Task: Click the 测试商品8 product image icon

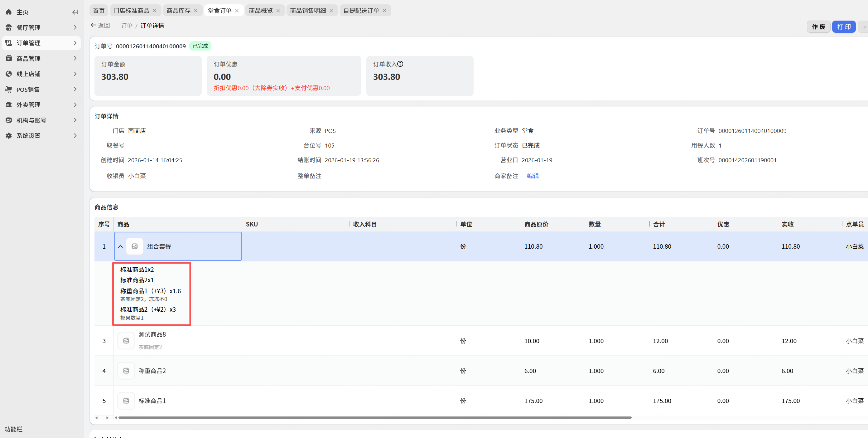Action: pos(126,341)
